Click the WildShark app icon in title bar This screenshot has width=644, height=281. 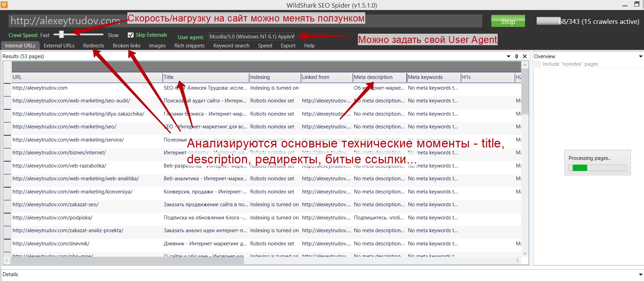coord(4,4)
